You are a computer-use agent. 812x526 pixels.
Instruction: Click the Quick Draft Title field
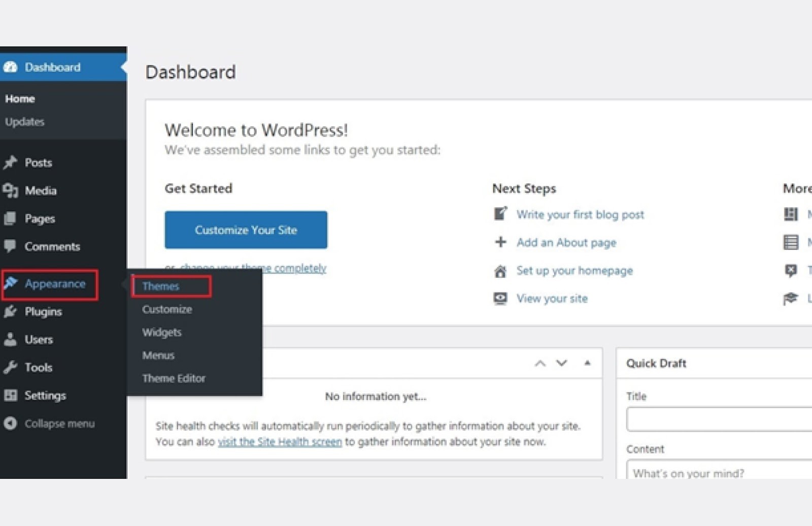tap(719, 419)
